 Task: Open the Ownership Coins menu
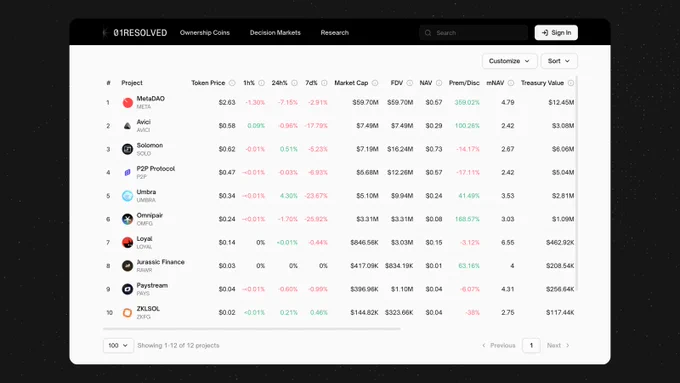[x=205, y=33]
